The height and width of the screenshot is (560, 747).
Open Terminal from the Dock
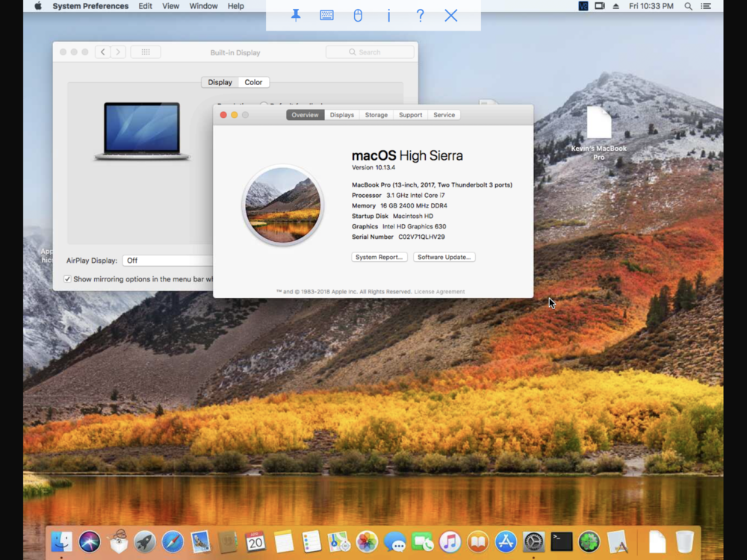coord(561,542)
